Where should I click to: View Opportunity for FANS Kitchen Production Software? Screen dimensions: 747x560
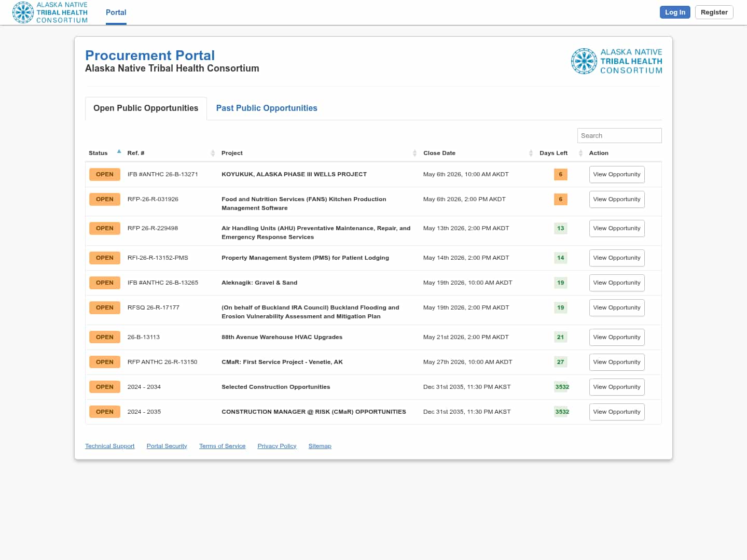[x=617, y=200]
